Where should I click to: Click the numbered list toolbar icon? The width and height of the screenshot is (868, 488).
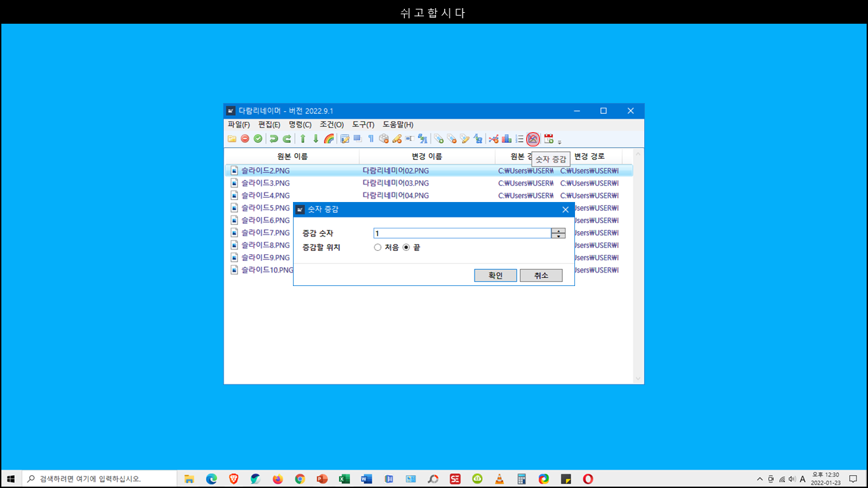[519, 139]
